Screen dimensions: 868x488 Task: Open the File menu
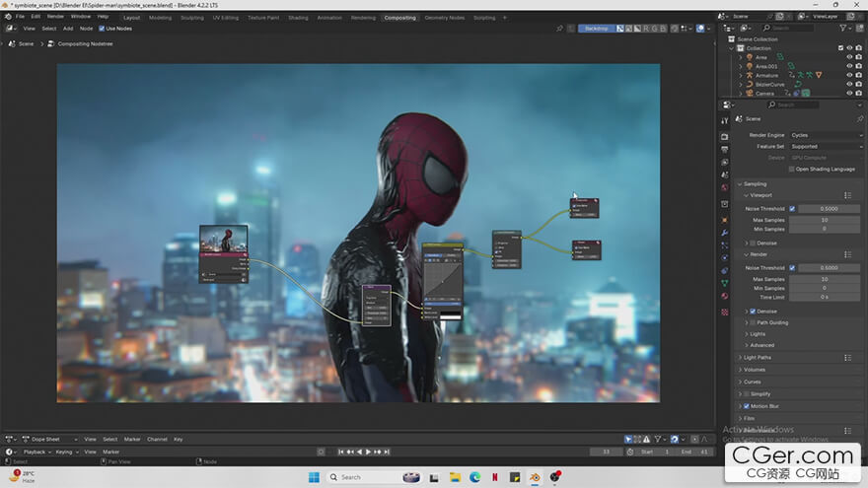(20, 17)
